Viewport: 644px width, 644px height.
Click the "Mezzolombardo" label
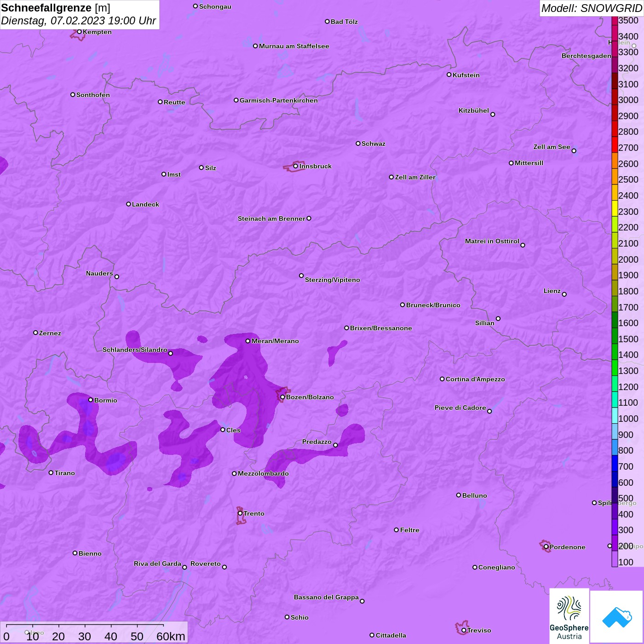263,473
